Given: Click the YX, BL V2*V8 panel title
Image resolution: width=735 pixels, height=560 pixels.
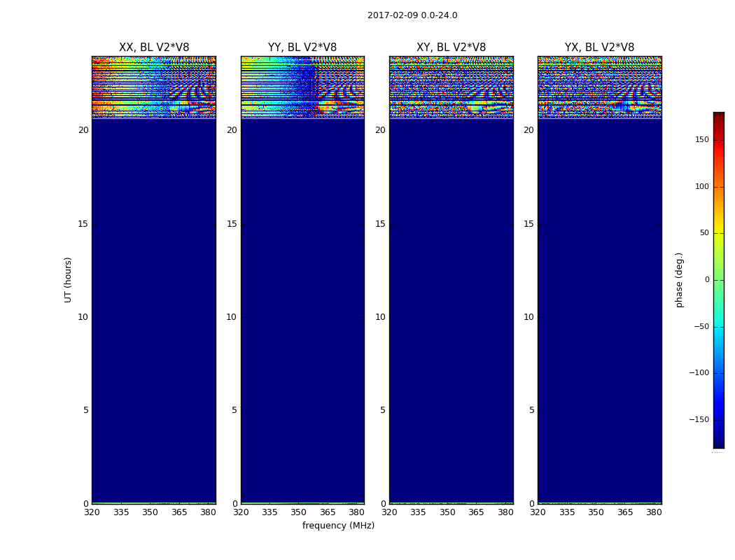Looking at the screenshot, I should pyautogui.click(x=599, y=48).
